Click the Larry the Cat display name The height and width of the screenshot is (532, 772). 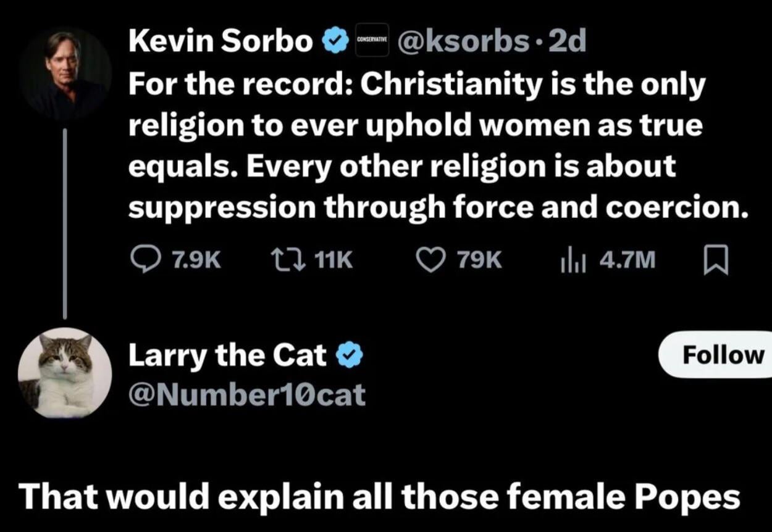pos(227,355)
